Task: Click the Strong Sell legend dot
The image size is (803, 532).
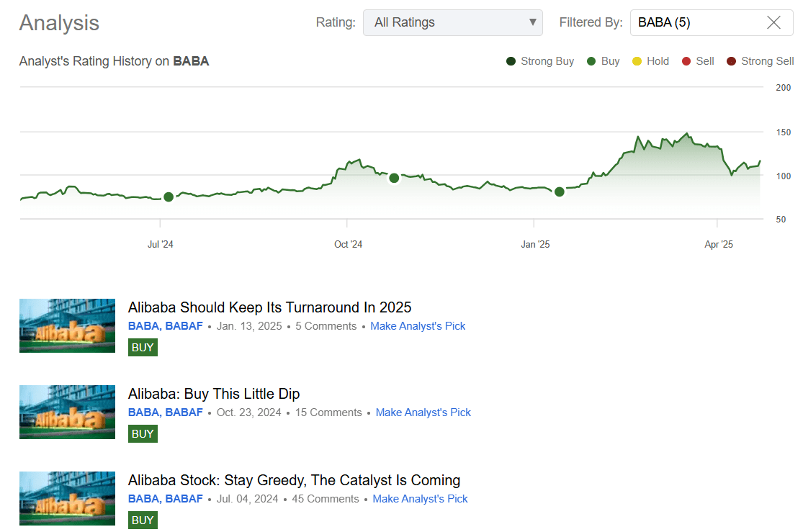Action: [x=732, y=61]
